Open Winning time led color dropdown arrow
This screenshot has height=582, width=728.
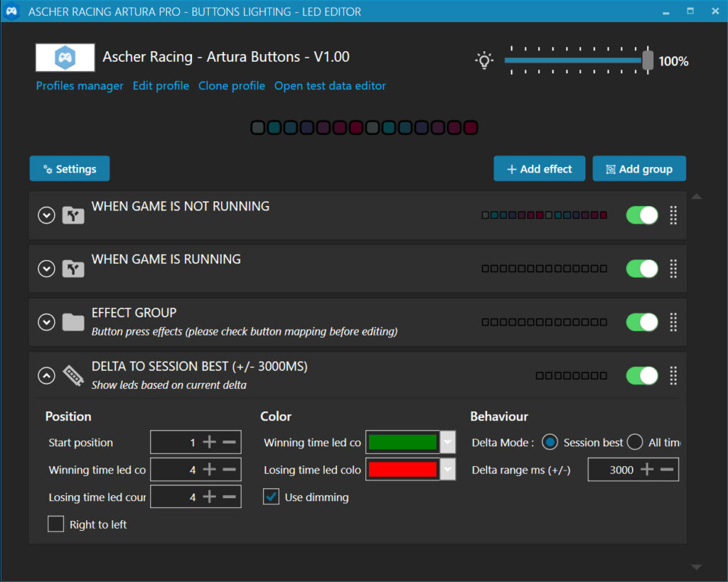pos(448,442)
